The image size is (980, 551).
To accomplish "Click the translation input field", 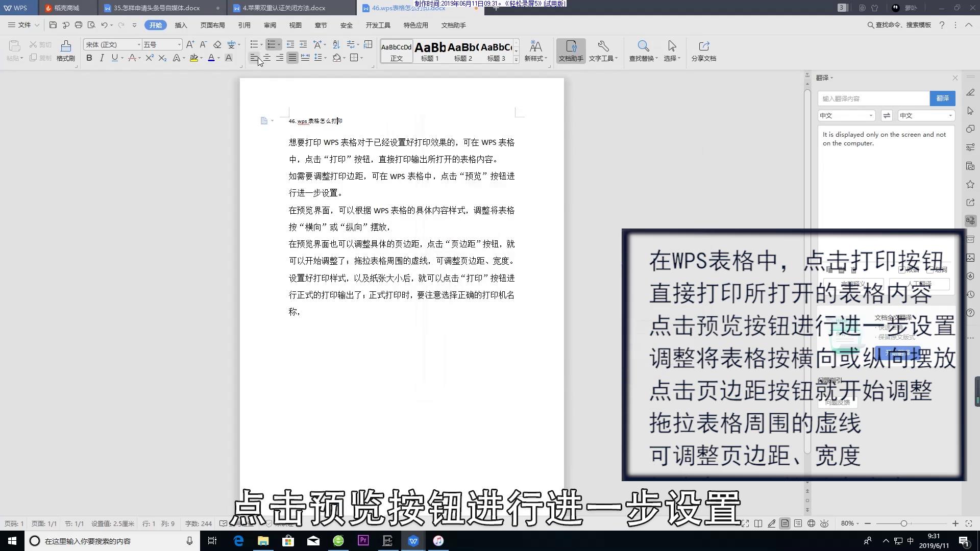I will coord(873,98).
